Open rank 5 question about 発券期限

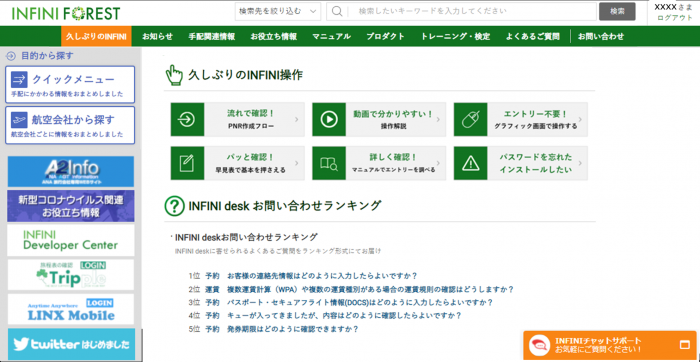[x=293, y=329]
